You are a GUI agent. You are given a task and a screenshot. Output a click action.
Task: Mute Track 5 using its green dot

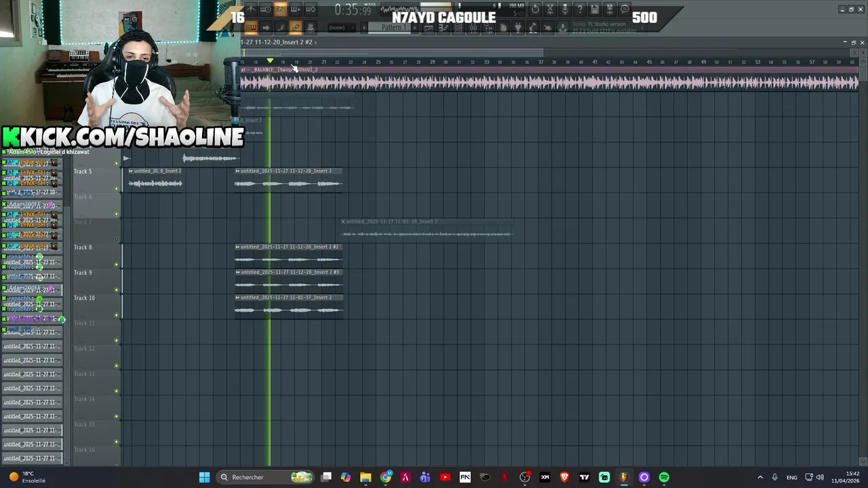117,188
